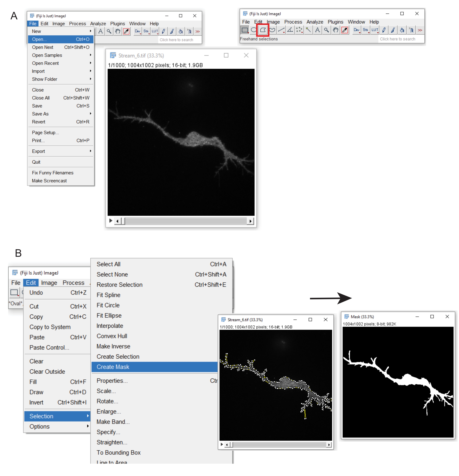Select the Freehand selection tool icon
459x476 pixels.
[x=272, y=30]
